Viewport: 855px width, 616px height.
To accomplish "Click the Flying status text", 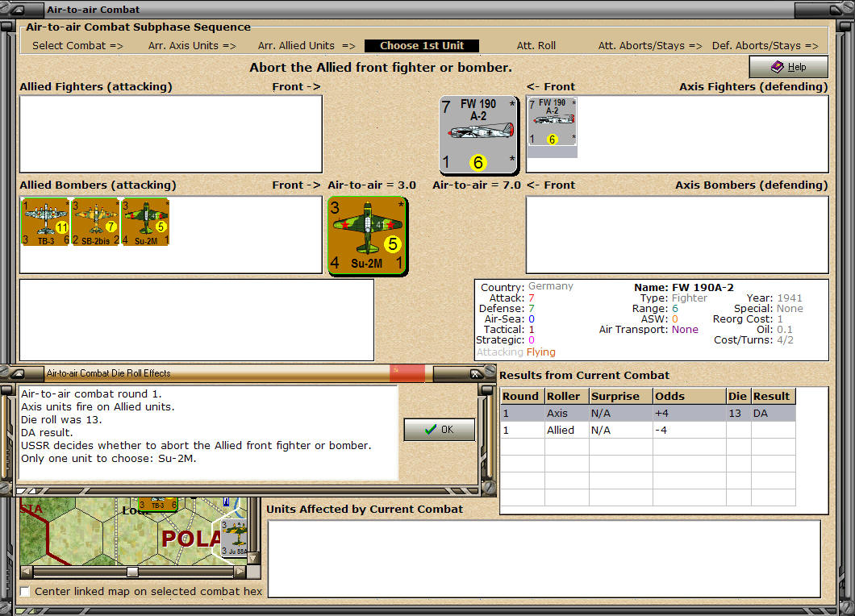I will (x=541, y=352).
